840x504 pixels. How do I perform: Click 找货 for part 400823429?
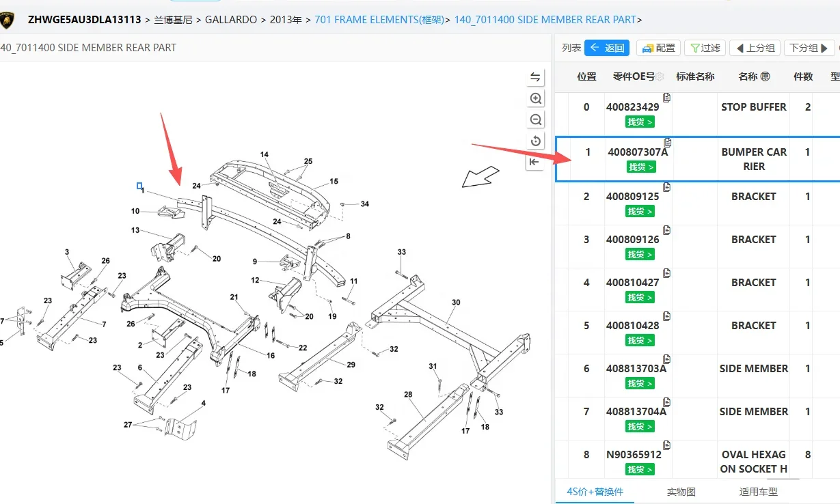(640, 122)
